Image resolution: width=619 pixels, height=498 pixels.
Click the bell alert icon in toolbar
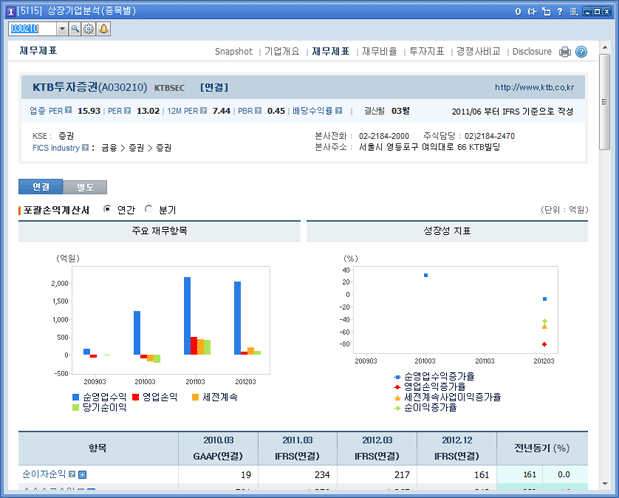(104, 29)
